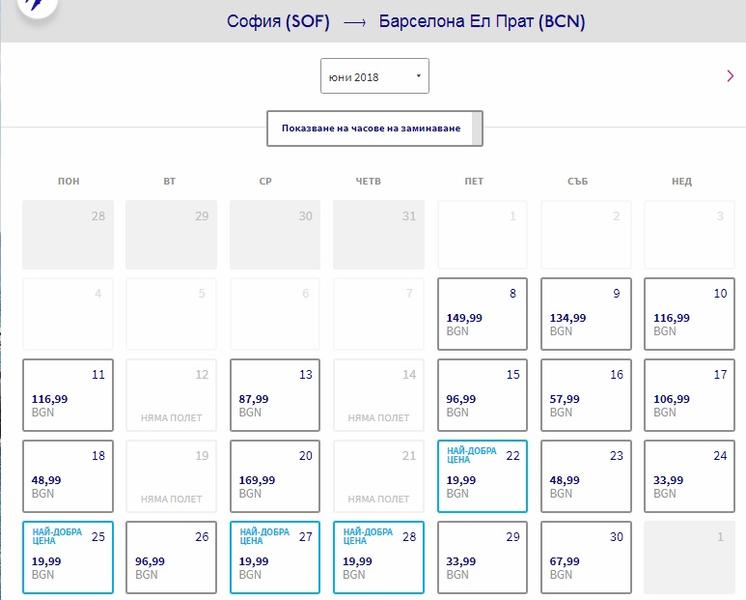Select June 20 flight for 169,99 BGN
746x600 pixels.
(275, 476)
